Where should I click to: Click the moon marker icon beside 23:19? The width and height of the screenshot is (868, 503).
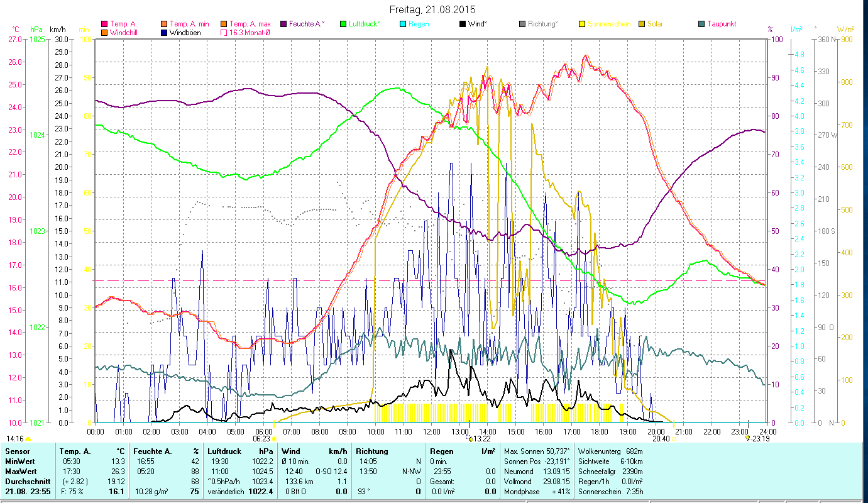point(747,439)
